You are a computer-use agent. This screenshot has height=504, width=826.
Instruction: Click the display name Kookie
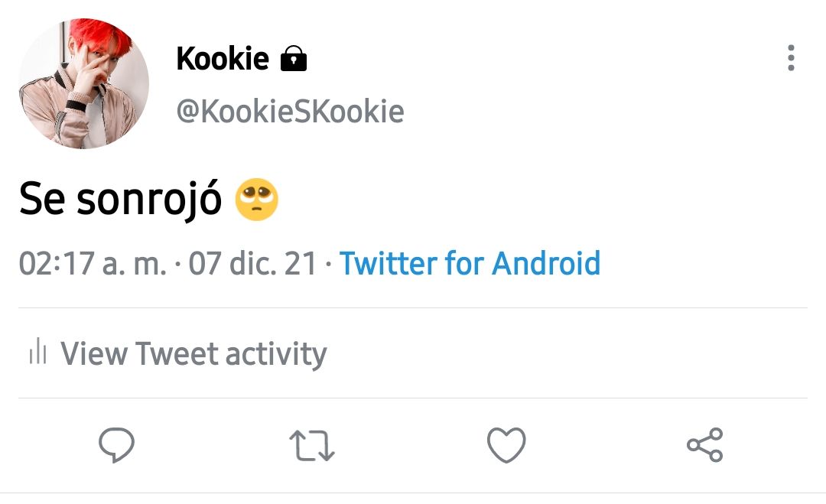[x=223, y=58]
